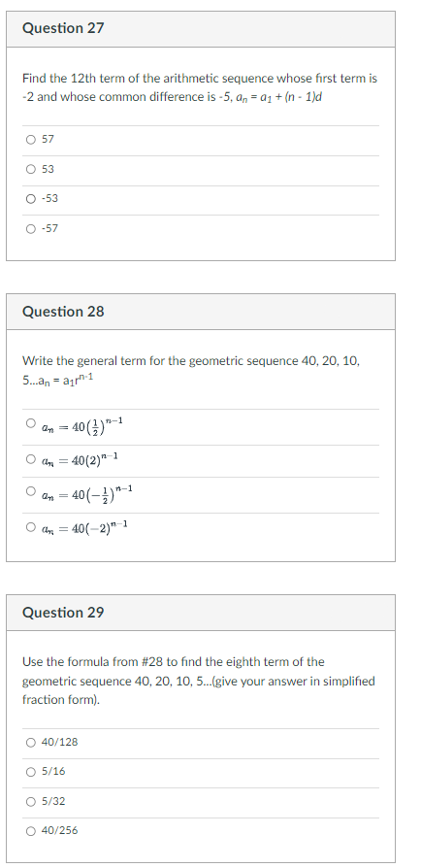The image size is (421, 868).
Task: Mark 40/256 as the Question 29 answer
Action: [30, 831]
